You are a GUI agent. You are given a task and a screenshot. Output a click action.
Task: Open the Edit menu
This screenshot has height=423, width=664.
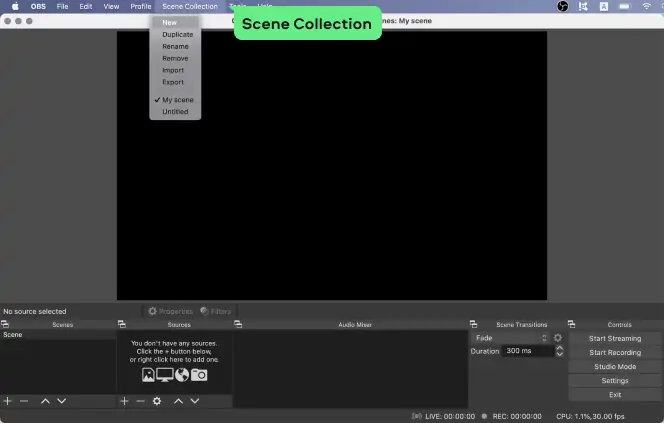(x=86, y=6)
